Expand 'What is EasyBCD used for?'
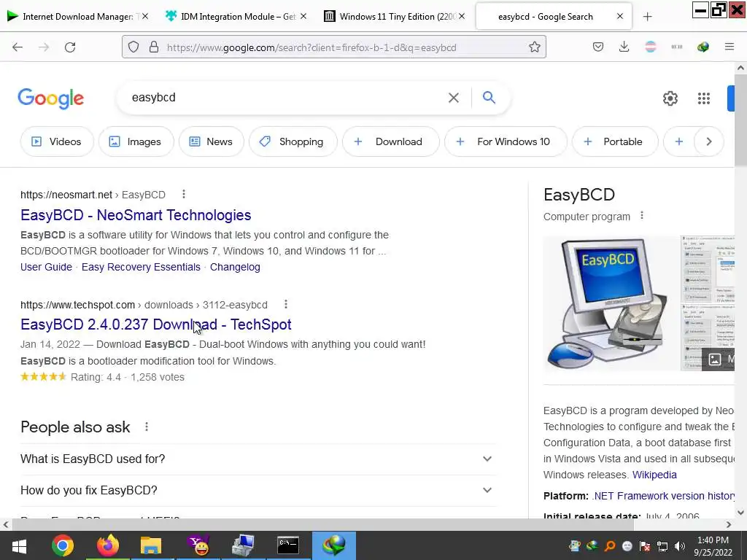Image resolution: width=747 pixels, height=560 pixels. click(258, 459)
